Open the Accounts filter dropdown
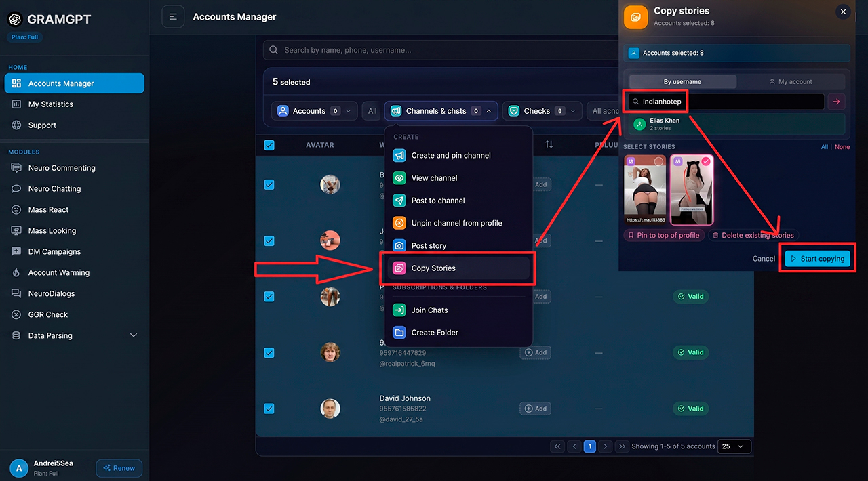 pos(315,111)
